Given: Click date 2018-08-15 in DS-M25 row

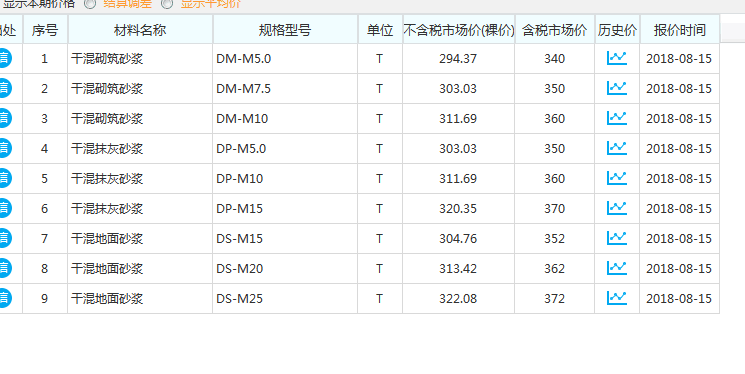Looking at the screenshot, I should coord(679,298).
